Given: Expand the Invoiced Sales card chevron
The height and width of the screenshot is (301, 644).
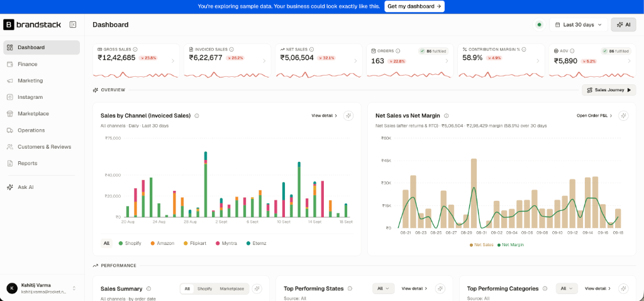Looking at the screenshot, I should (264, 61).
